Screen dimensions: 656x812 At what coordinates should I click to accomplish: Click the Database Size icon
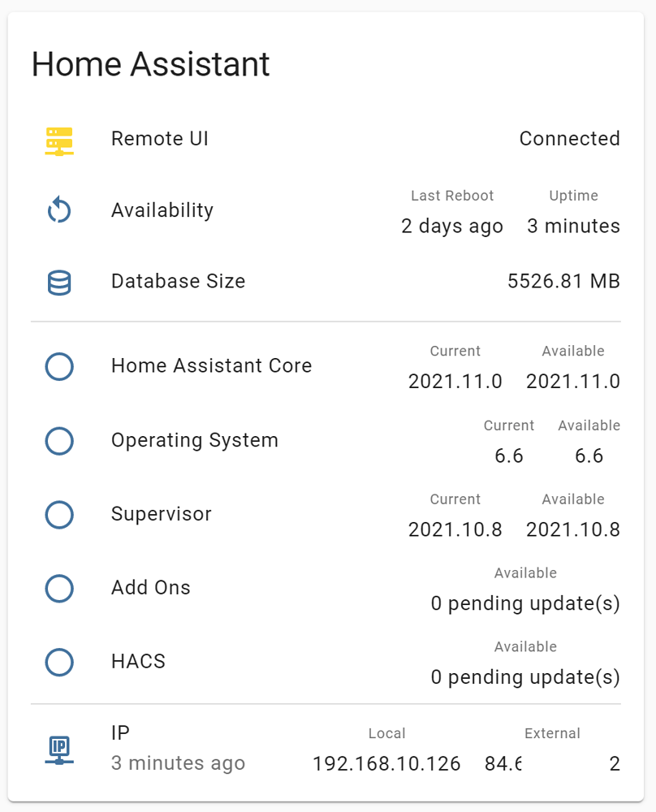click(59, 283)
